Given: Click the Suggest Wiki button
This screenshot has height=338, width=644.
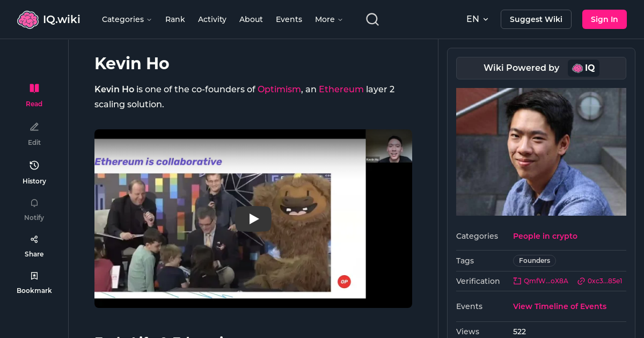Looking at the screenshot, I should tap(536, 19).
